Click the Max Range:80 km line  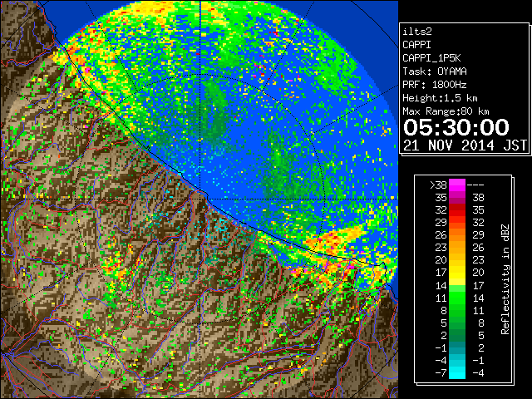(446, 111)
